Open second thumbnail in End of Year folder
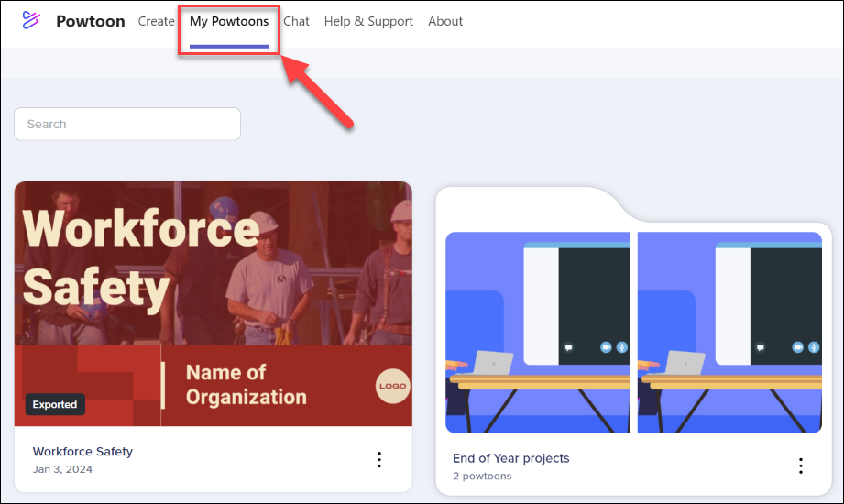The height and width of the screenshot is (504, 844). tap(729, 332)
